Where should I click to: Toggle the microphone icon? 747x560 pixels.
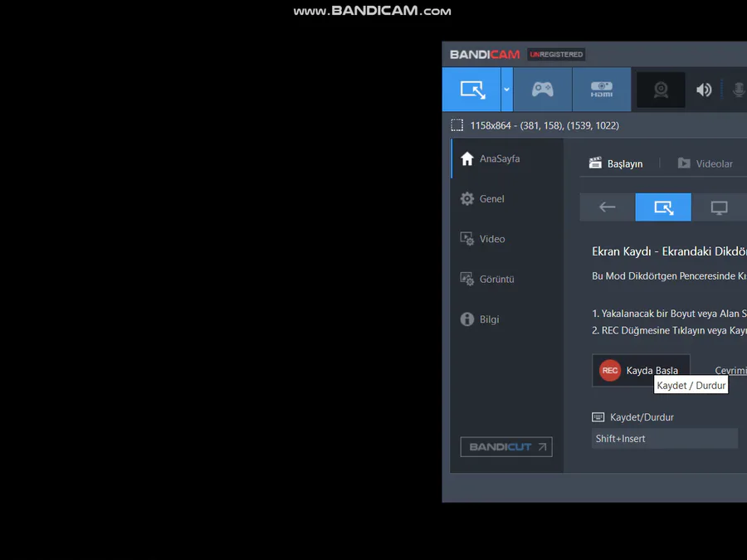739,90
